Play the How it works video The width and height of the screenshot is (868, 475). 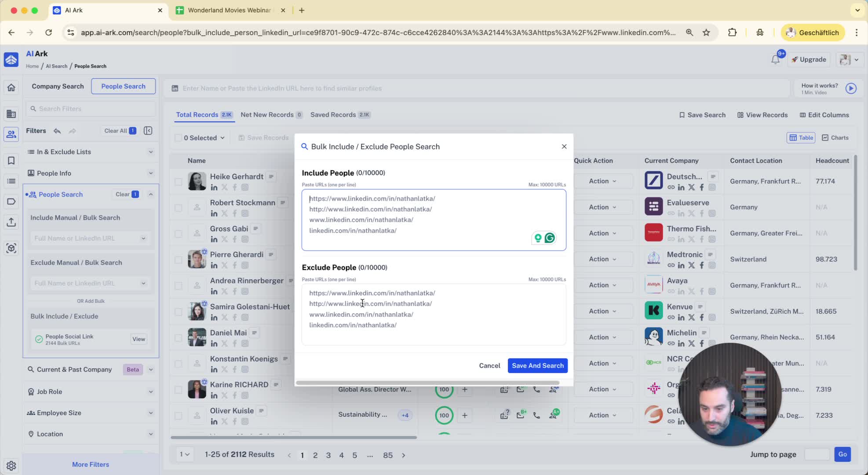tap(851, 88)
